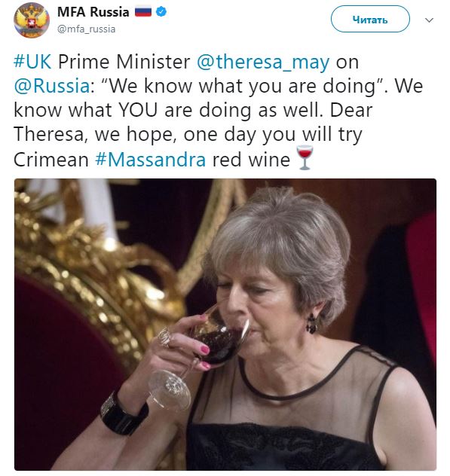Open the #UK hashtag
This screenshot has width=450, height=476.
click(32, 62)
